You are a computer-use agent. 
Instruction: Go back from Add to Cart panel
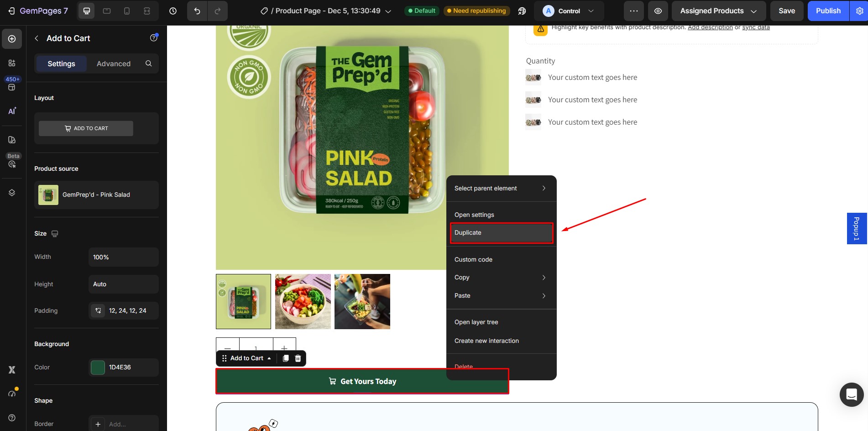tap(37, 38)
